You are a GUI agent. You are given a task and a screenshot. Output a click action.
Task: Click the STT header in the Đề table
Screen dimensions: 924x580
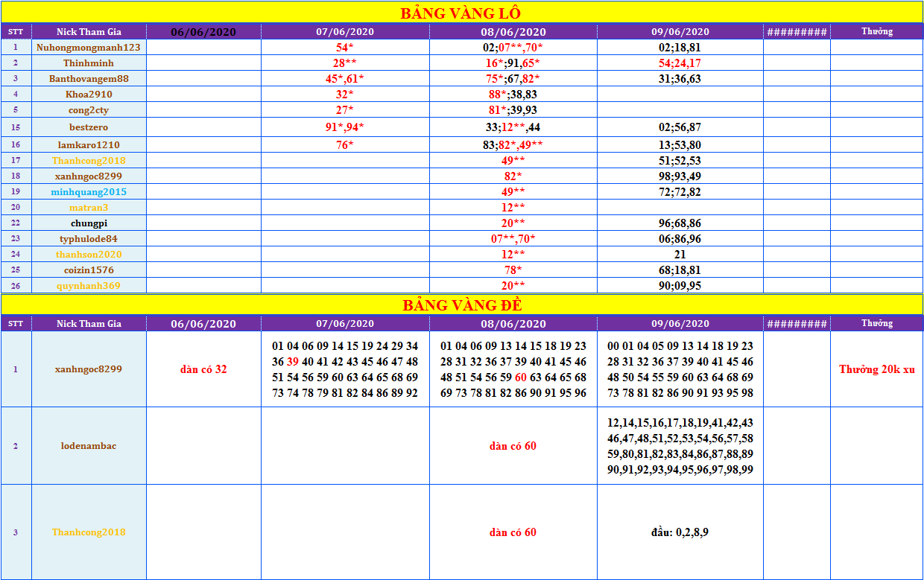[16, 323]
